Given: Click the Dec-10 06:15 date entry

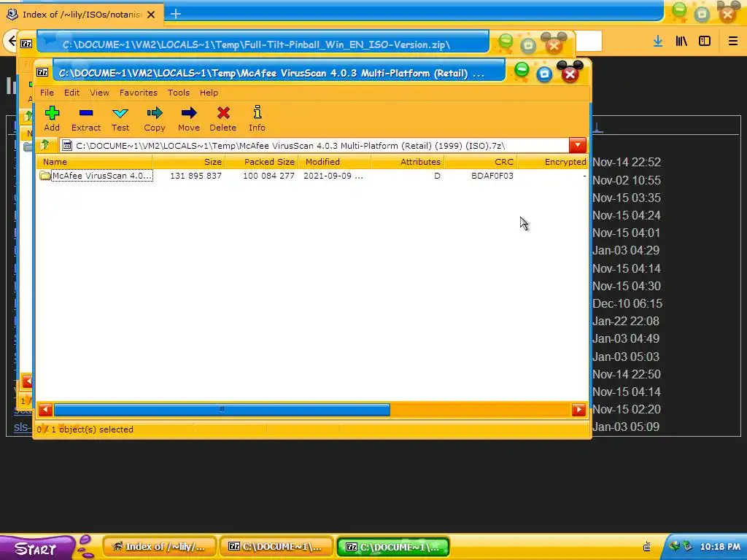Looking at the screenshot, I should pos(627,303).
